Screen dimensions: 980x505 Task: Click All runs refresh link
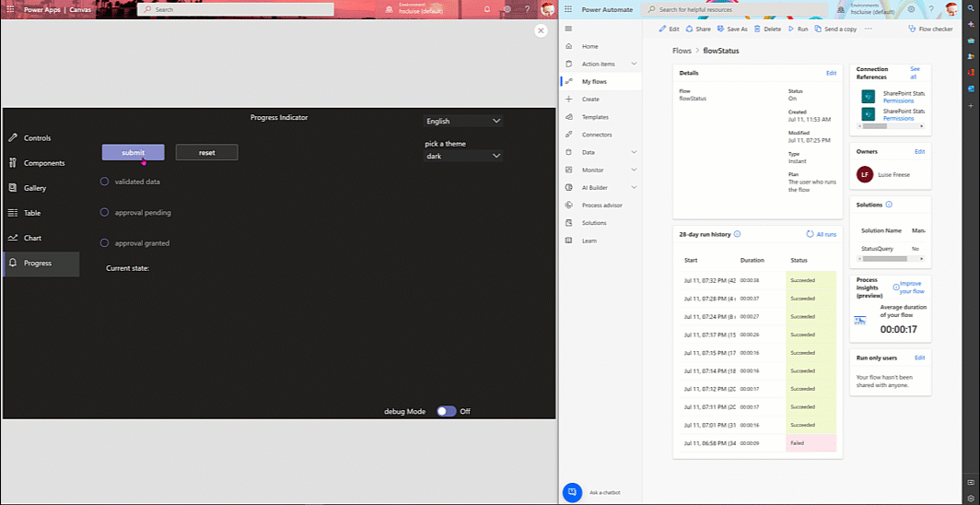(822, 234)
